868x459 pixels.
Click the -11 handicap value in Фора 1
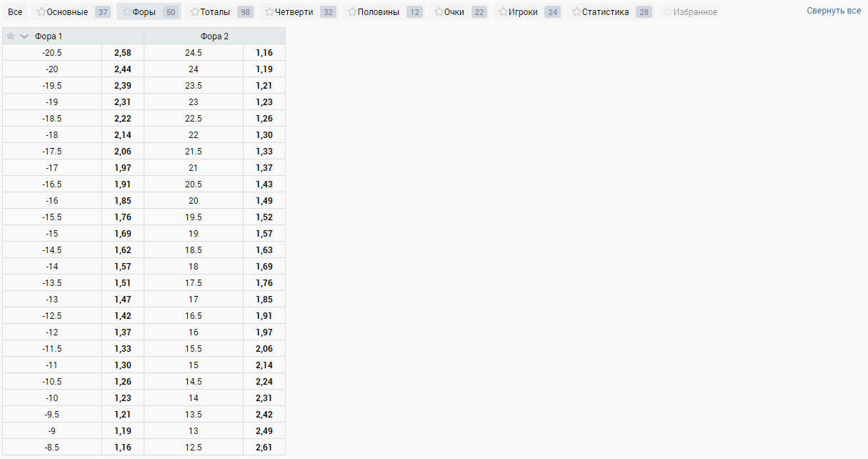[52, 365]
